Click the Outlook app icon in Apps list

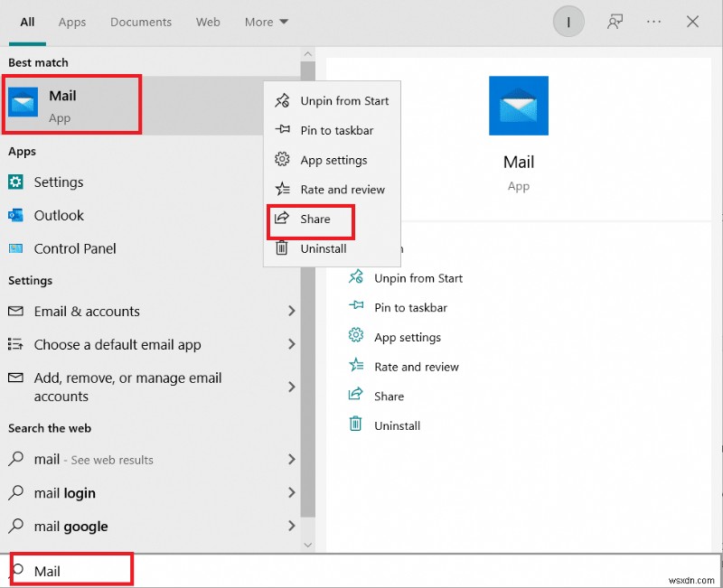[15, 215]
